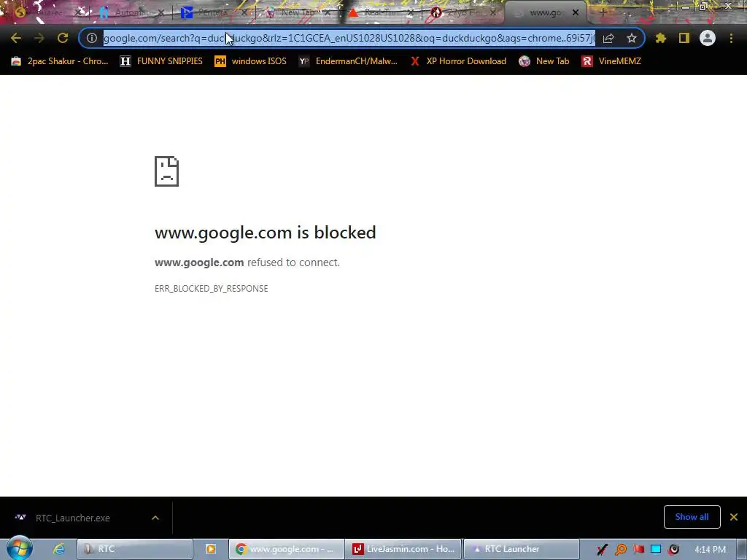Open the New Tab bookmark
The height and width of the screenshot is (560, 747).
[x=544, y=61]
